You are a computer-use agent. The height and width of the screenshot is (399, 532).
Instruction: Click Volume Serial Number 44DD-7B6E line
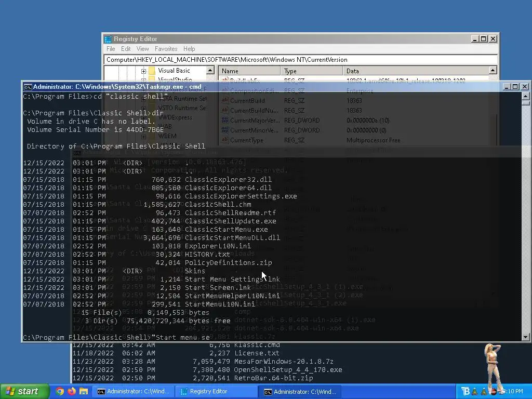tap(96, 129)
